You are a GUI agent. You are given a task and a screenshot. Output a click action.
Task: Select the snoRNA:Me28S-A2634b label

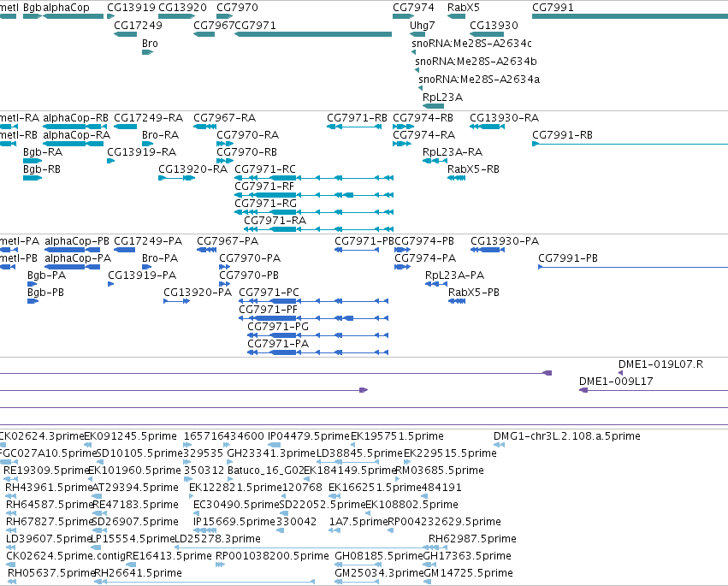(x=476, y=62)
